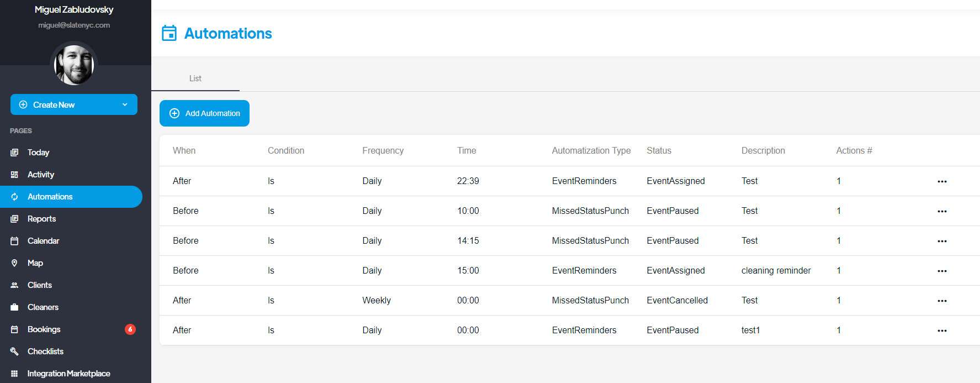This screenshot has width=980, height=383.
Task: Click the Automations header calendar icon
Action: 169,33
